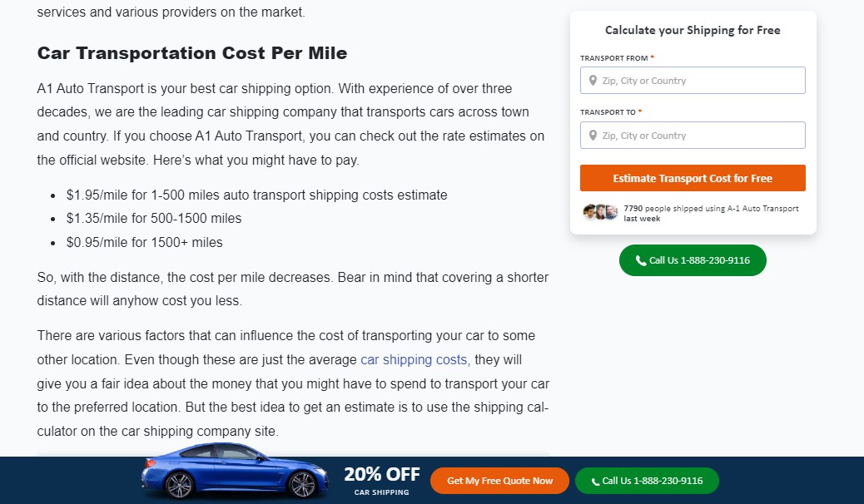Click the phone icon in bottom banner call button
Image resolution: width=864 pixels, height=504 pixels.
tap(595, 482)
